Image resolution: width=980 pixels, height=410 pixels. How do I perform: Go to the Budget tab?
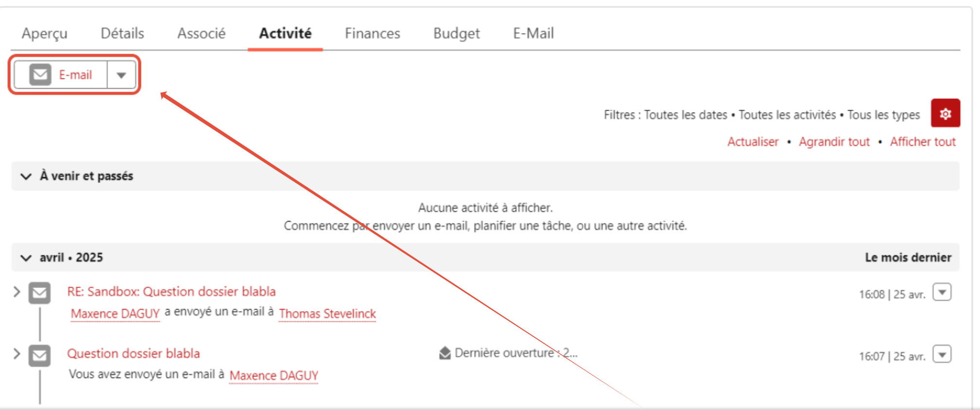(x=456, y=33)
